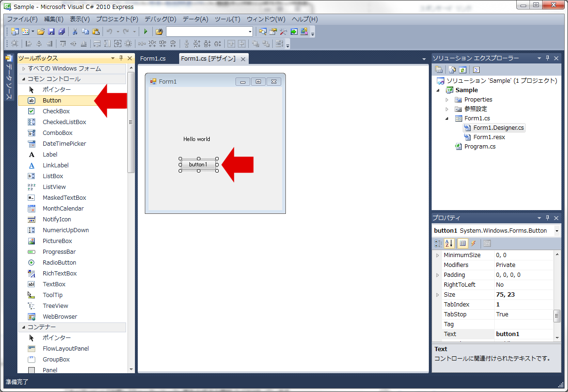Collapse the Form1.cs tree node

click(447, 118)
